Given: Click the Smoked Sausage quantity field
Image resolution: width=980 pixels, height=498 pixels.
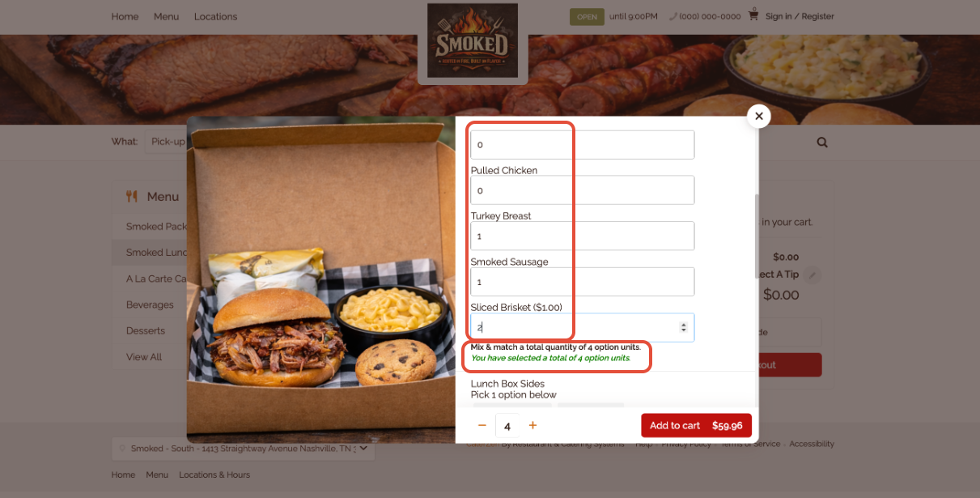Looking at the screenshot, I should point(582,282).
